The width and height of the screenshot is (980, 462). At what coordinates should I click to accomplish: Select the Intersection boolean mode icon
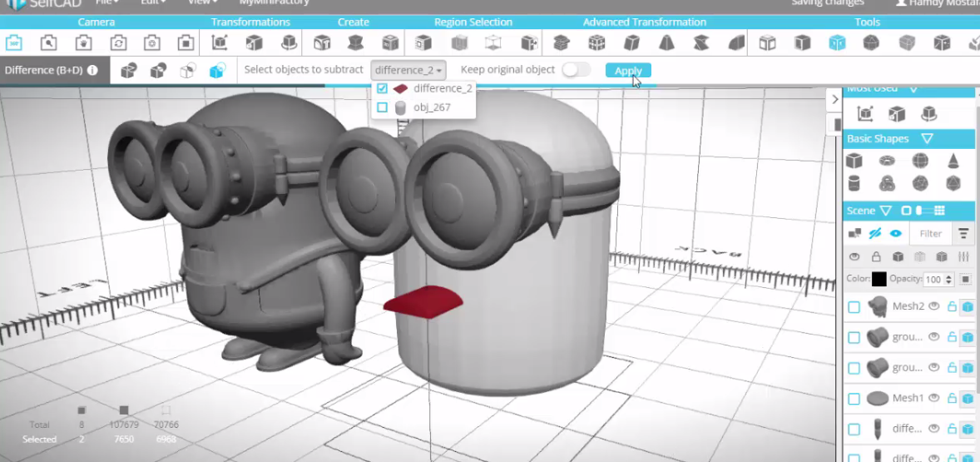click(x=187, y=71)
